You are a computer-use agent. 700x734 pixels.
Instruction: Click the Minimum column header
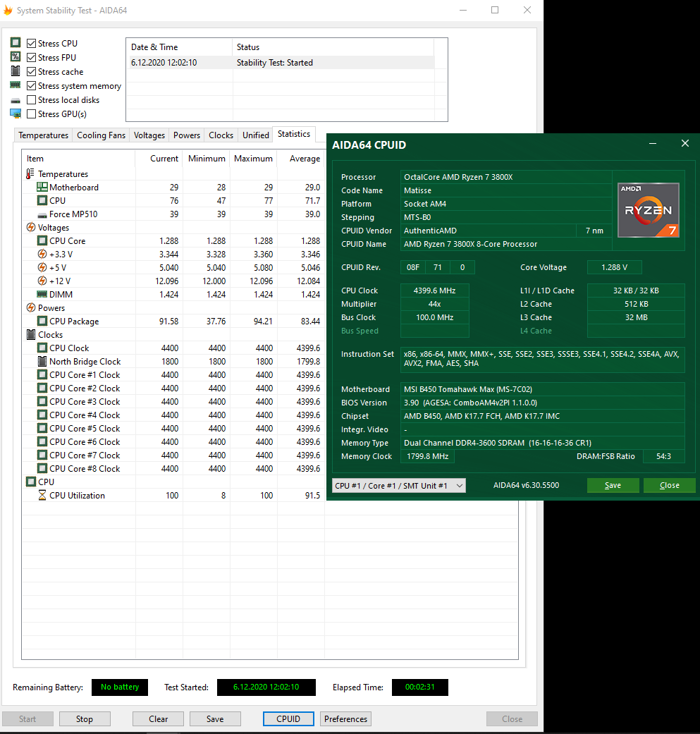pyautogui.click(x=207, y=159)
